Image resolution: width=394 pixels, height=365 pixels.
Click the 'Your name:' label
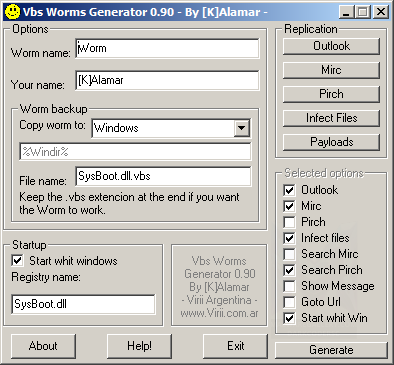tap(38, 85)
